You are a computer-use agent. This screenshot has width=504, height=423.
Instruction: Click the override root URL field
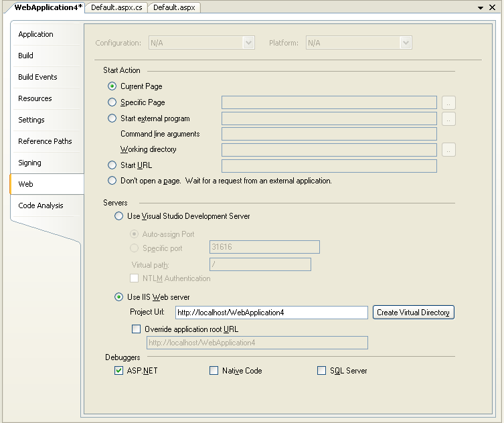pos(257,343)
